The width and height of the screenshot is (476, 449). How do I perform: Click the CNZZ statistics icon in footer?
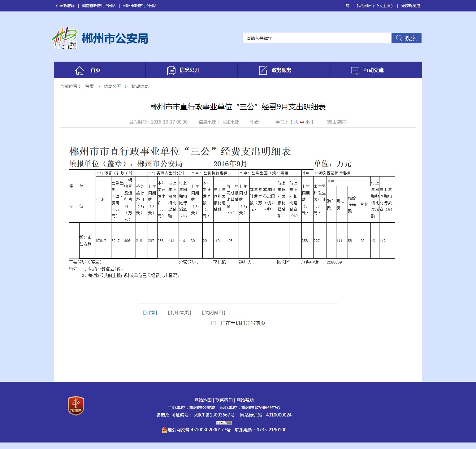coord(224,422)
